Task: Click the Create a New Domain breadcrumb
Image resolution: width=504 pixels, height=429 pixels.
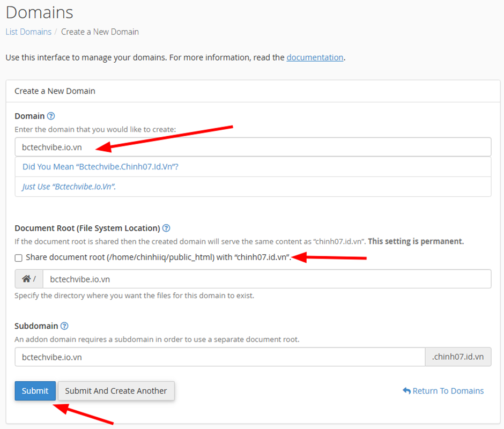Action: point(100,32)
